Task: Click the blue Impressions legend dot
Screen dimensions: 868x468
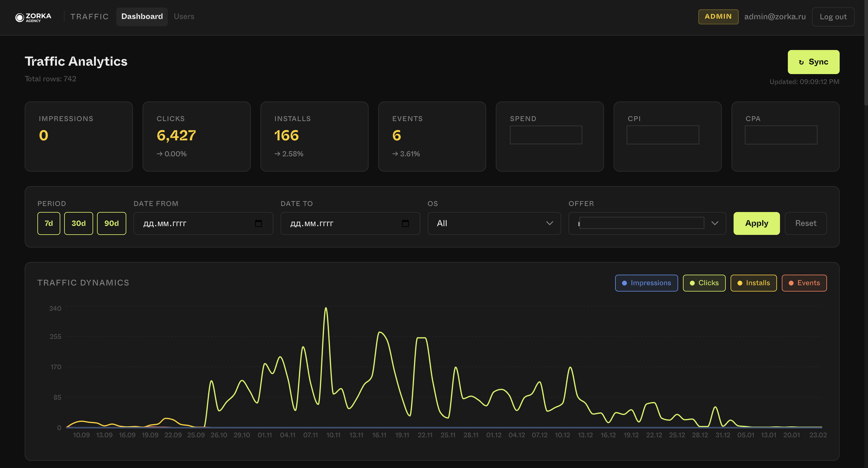Action: (624, 283)
